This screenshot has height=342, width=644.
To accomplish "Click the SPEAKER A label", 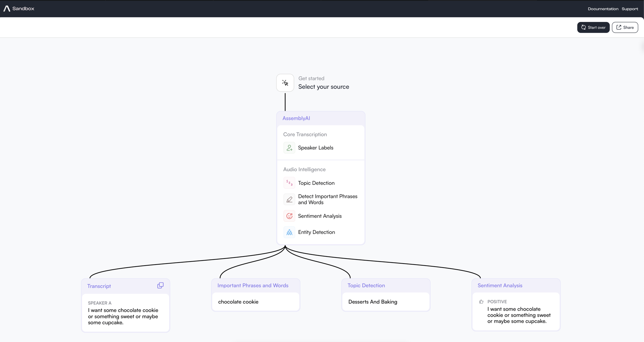I will click(x=100, y=303).
